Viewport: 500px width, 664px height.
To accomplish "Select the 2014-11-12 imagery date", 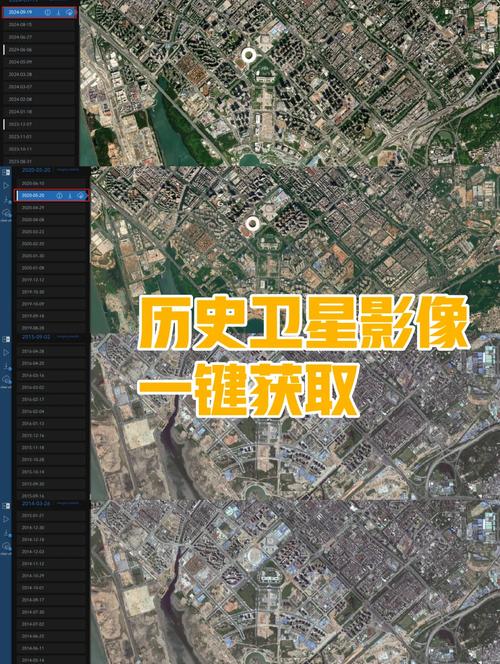I will (x=52, y=564).
